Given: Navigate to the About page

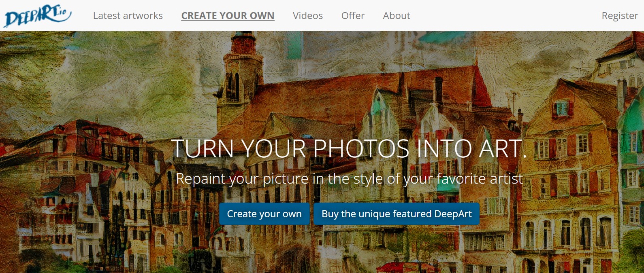Looking at the screenshot, I should [396, 16].
